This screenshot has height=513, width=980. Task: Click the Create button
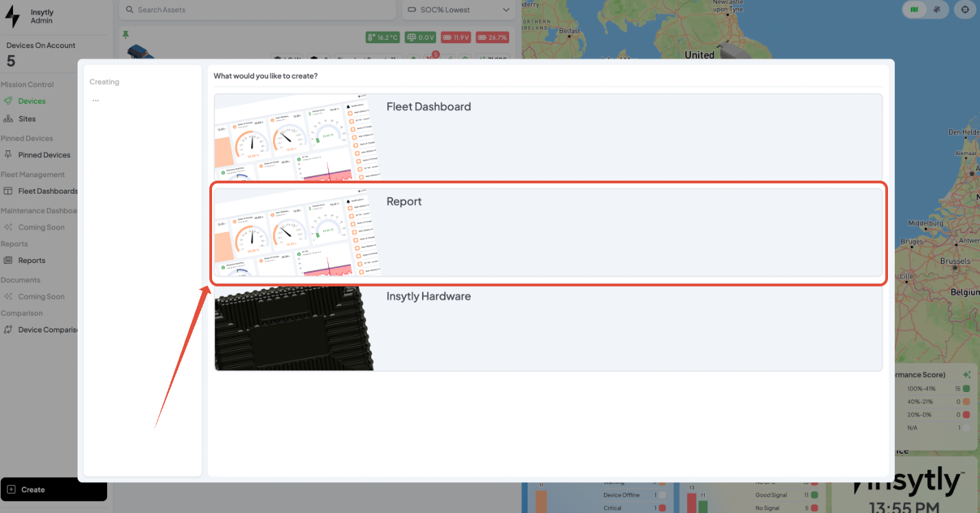coord(54,490)
